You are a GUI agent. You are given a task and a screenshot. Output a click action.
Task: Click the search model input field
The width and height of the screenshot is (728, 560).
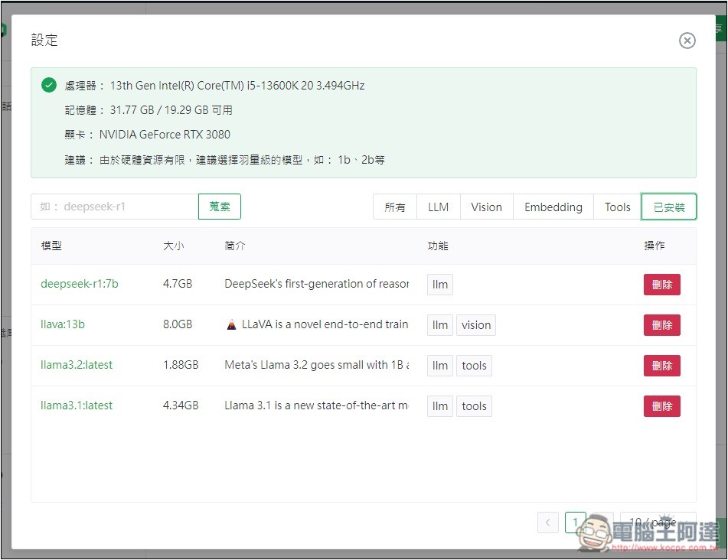(115, 207)
